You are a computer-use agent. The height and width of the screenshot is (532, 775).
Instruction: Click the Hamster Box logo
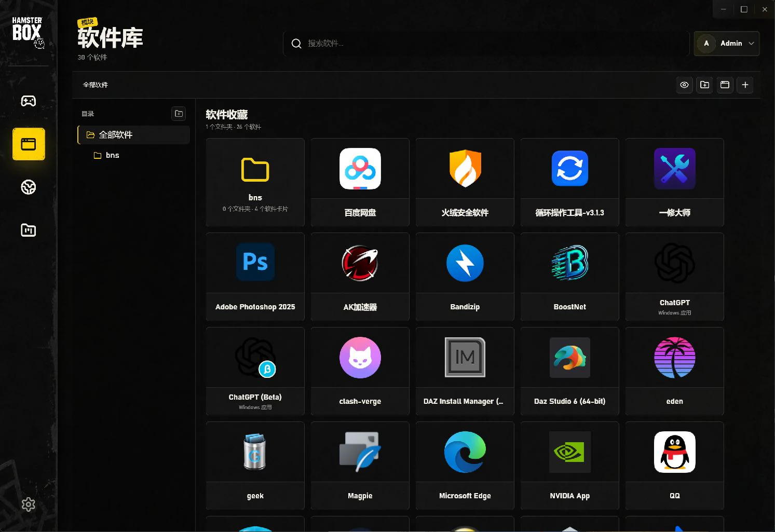click(x=28, y=32)
